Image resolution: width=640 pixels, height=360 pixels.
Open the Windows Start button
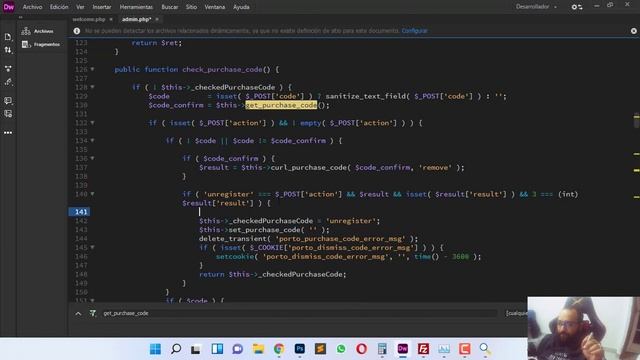point(155,349)
